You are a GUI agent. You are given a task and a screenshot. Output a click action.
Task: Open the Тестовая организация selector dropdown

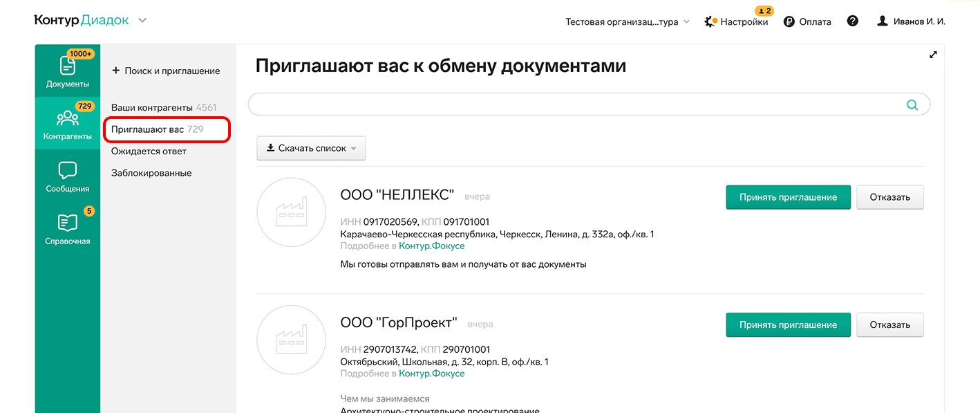[628, 21]
